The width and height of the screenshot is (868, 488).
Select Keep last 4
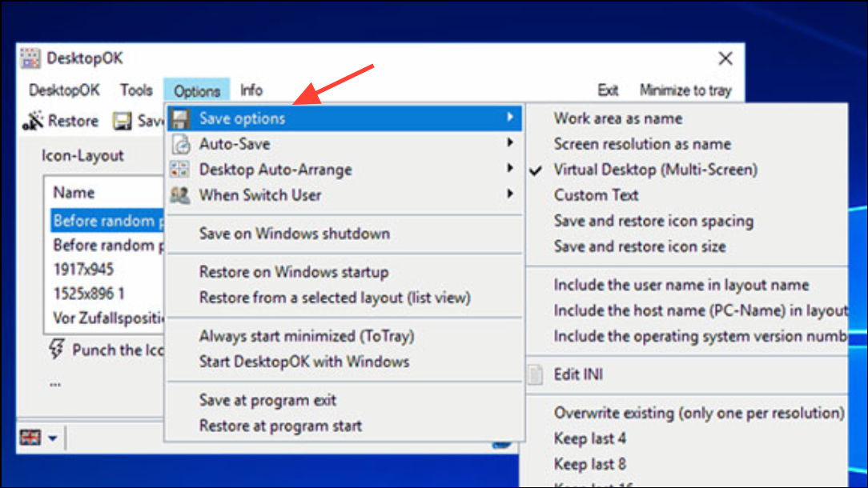590,438
